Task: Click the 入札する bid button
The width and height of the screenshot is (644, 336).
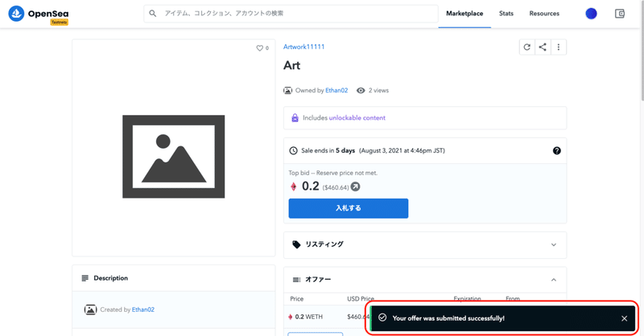Action: (x=349, y=208)
